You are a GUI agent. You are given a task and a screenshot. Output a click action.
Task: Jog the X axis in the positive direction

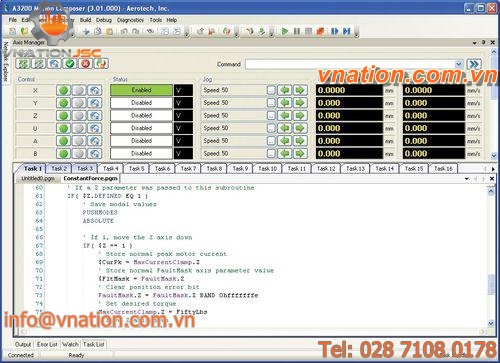click(x=300, y=90)
